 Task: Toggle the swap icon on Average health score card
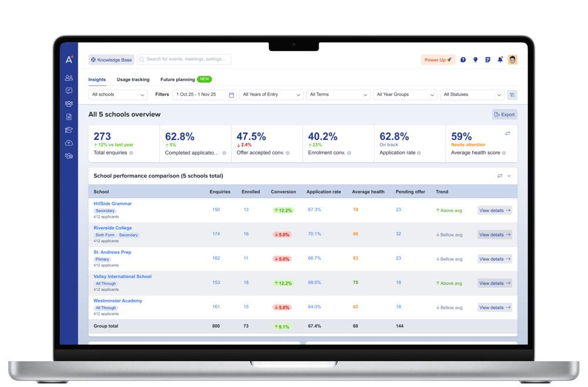coord(507,134)
